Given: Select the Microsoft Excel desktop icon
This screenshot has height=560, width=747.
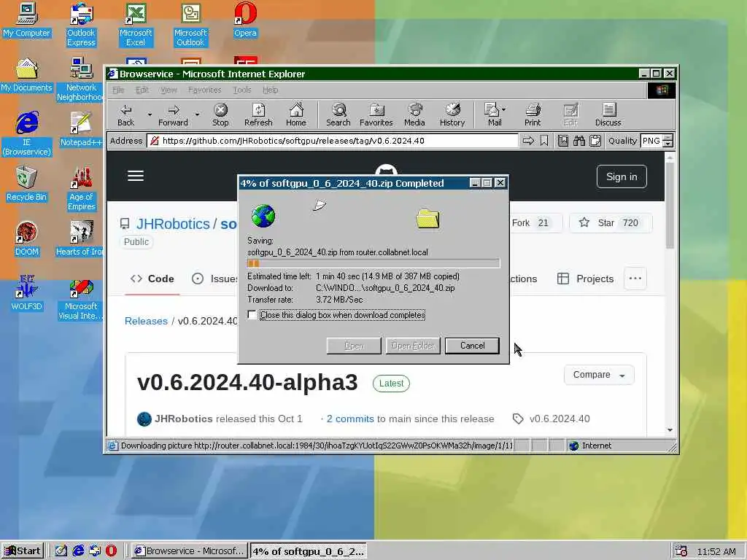Looking at the screenshot, I should 135,25.
